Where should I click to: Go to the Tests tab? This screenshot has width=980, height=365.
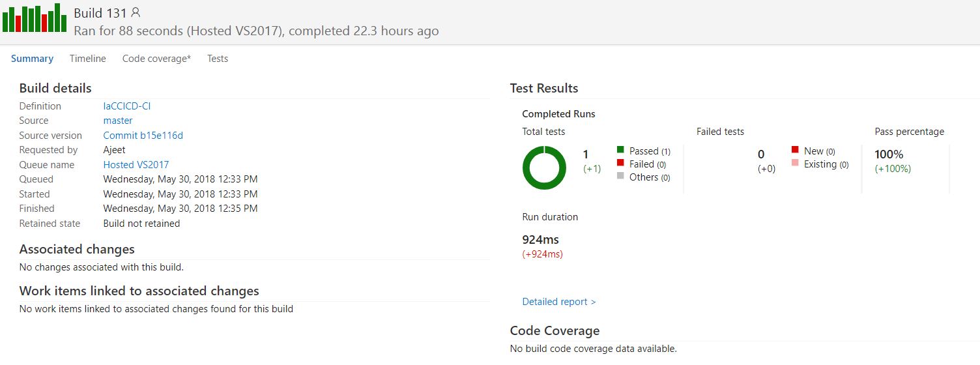[218, 59]
